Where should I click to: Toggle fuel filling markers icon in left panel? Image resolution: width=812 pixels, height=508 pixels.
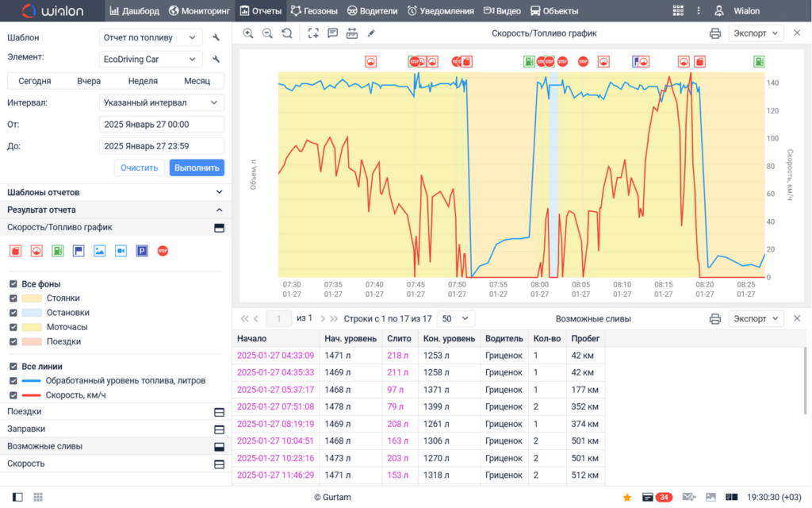click(x=58, y=251)
